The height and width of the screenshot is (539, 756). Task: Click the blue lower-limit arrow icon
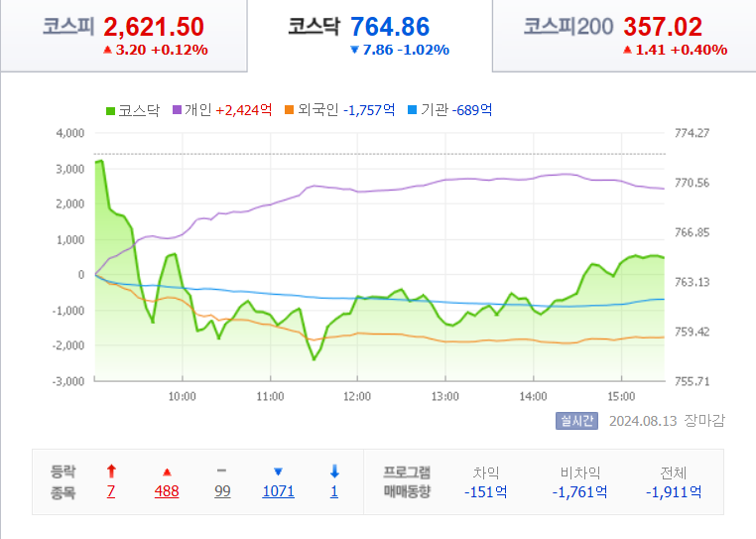[334, 471]
